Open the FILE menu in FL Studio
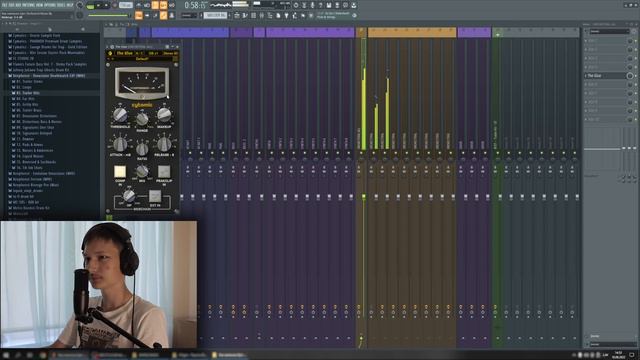This screenshot has height=360, width=640. click(x=4, y=5)
